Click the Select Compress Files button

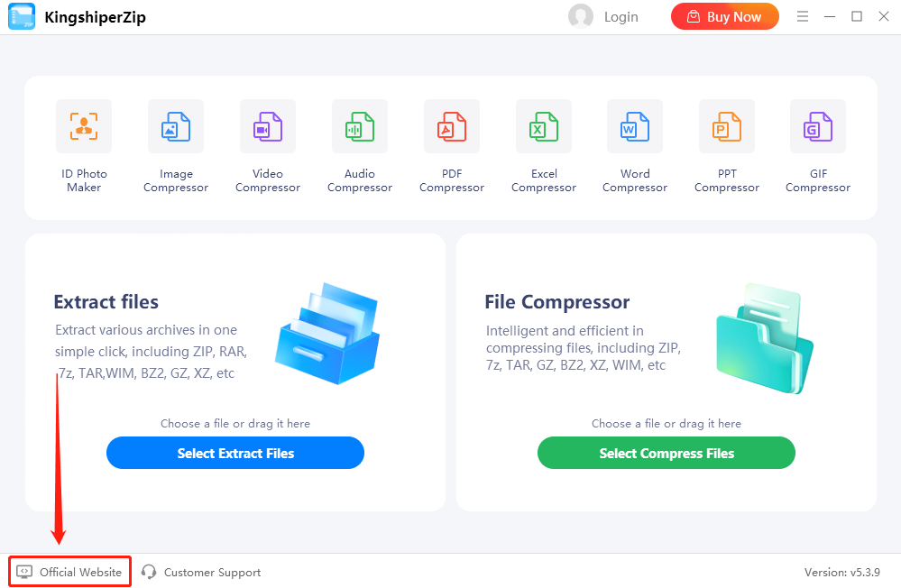pos(667,453)
